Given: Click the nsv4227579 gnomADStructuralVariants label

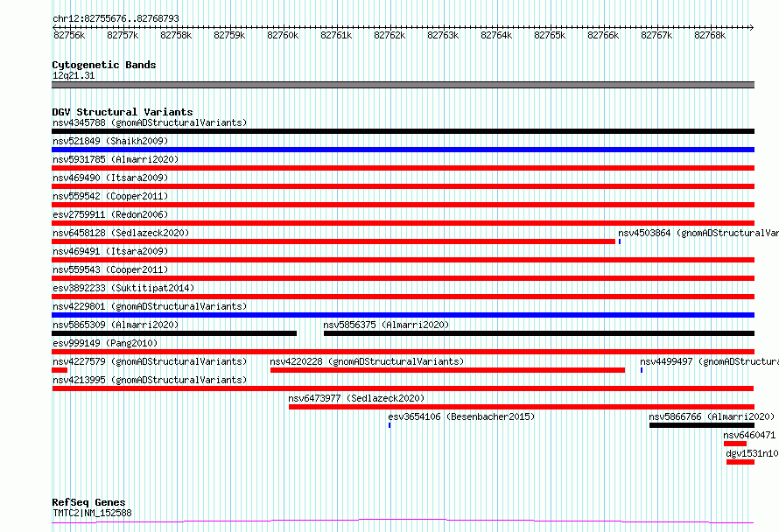Looking at the screenshot, I should coord(150,361).
